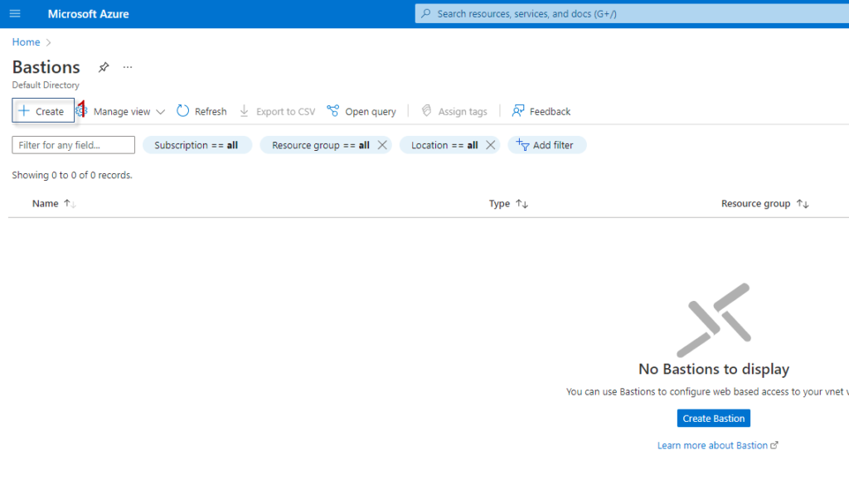The width and height of the screenshot is (849, 504).
Task: Click the Azure search resources box
Action: (632, 13)
